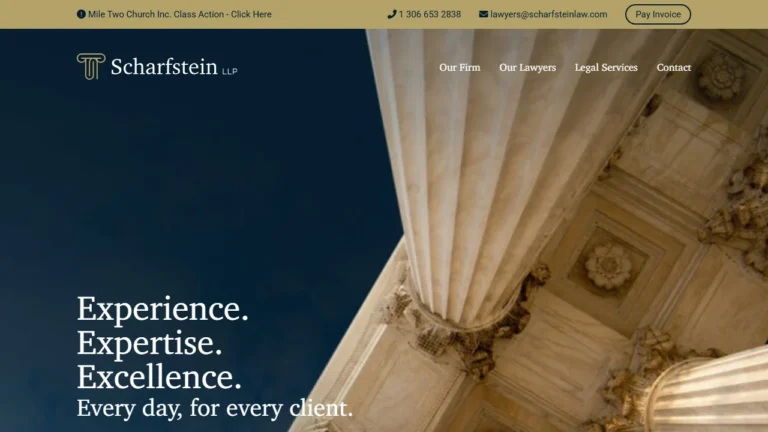This screenshot has height=432, width=768.
Task: Click the 'Experience.' headline text
Action: point(163,309)
